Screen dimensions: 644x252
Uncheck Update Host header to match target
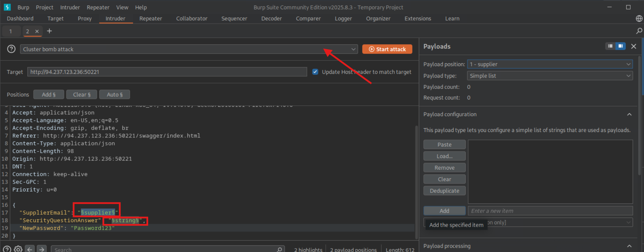tap(315, 72)
